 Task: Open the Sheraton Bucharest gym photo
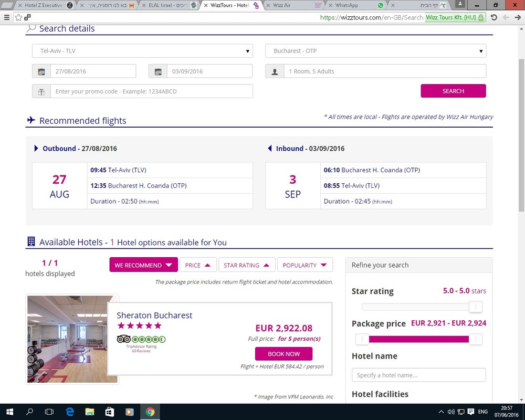point(72,339)
